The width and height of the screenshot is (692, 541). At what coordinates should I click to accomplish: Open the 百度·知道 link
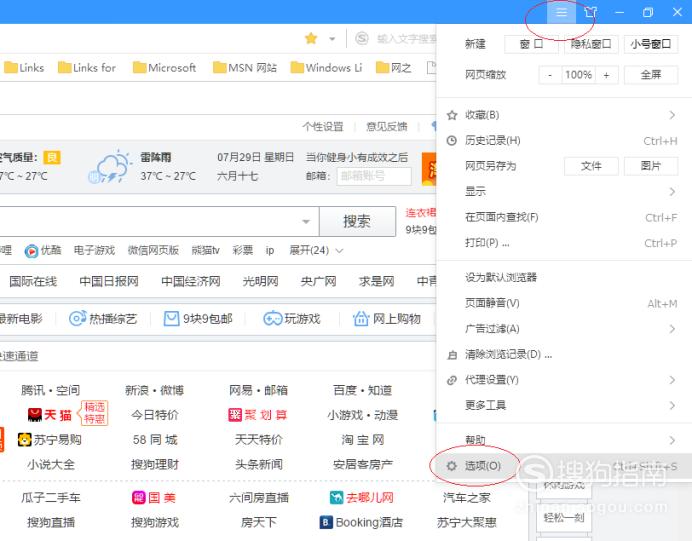tap(362, 390)
